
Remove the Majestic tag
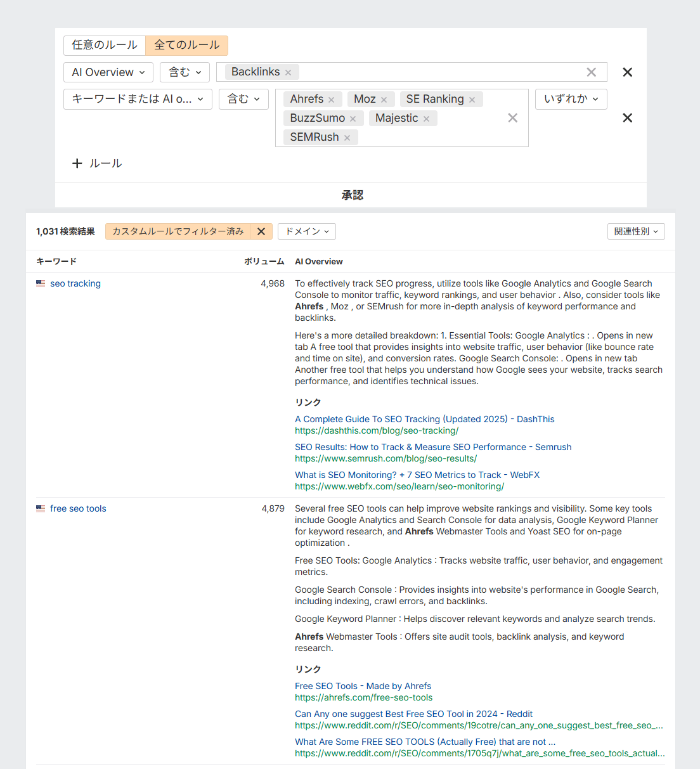pyautogui.click(x=426, y=118)
